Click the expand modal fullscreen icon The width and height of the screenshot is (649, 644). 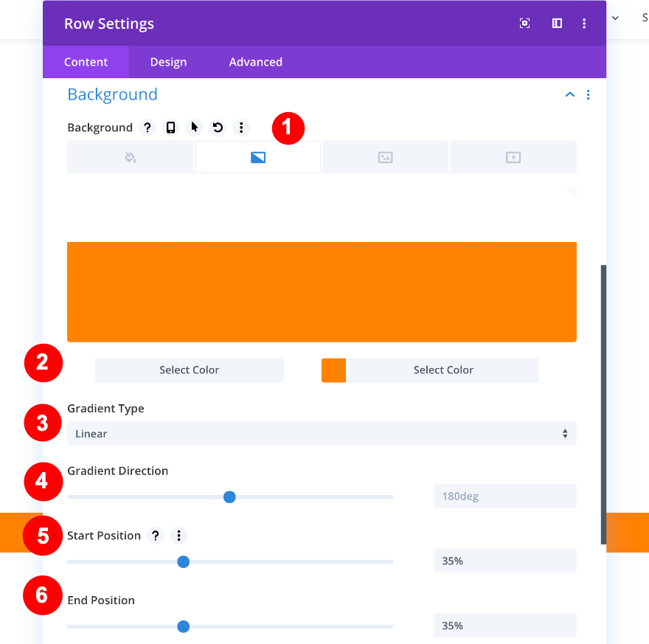coord(525,24)
